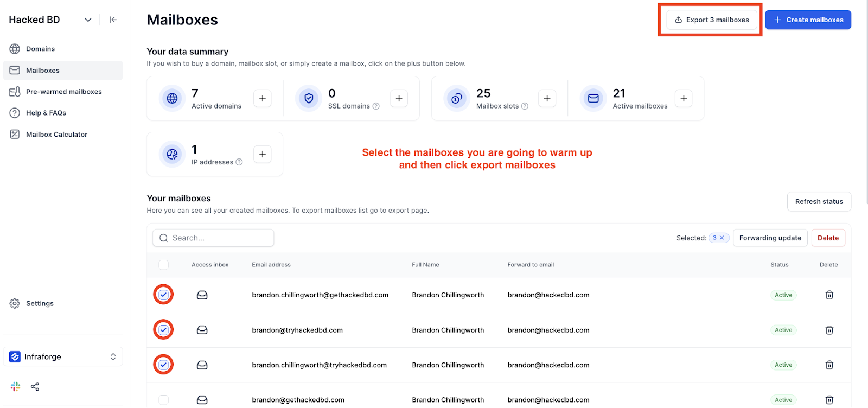Collapse the sidebar with the arrow icon
Viewport: 868px width, 408px height.
(x=113, y=20)
